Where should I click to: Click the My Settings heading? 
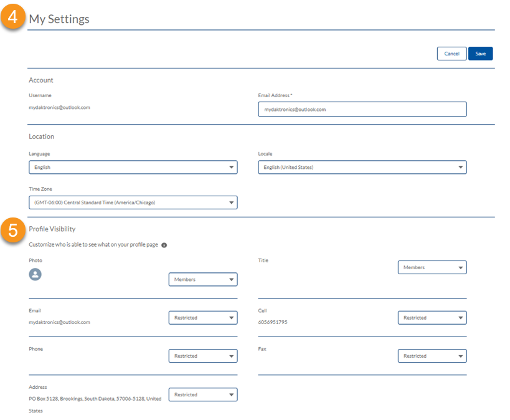coord(59,19)
